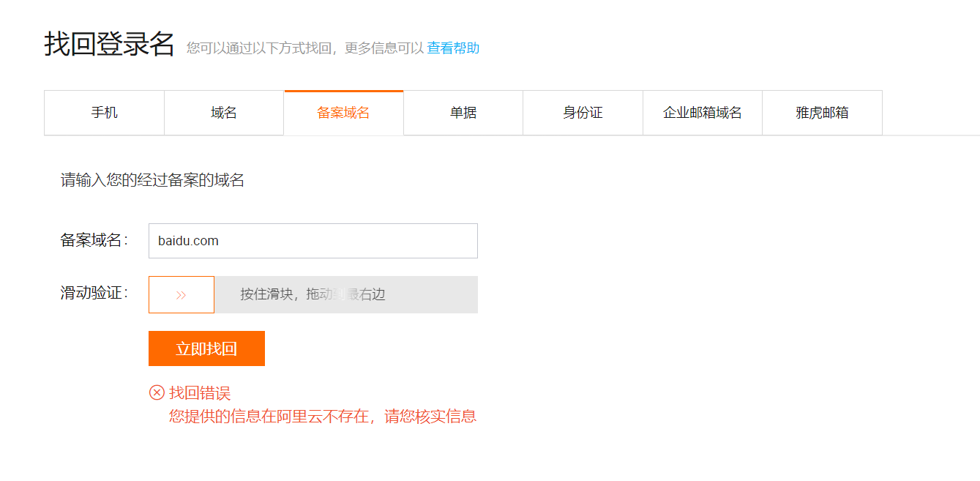Open the 域名 tab
This screenshot has height=481, width=980.
[x=224, y=113]
